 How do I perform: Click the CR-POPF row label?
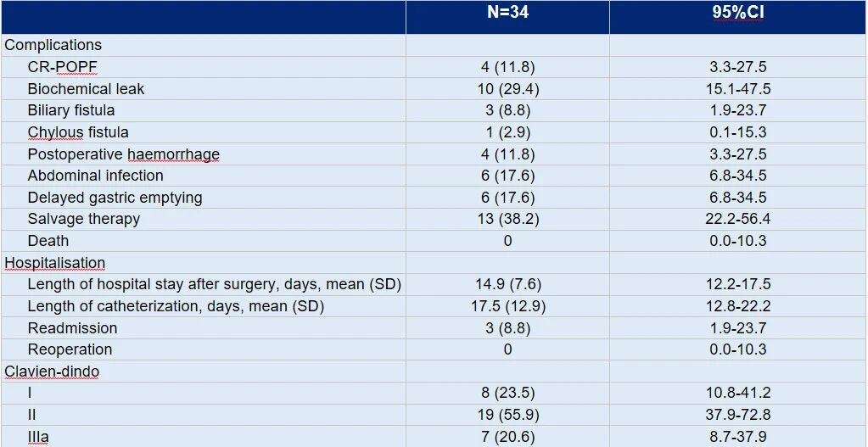coord(57,67)
